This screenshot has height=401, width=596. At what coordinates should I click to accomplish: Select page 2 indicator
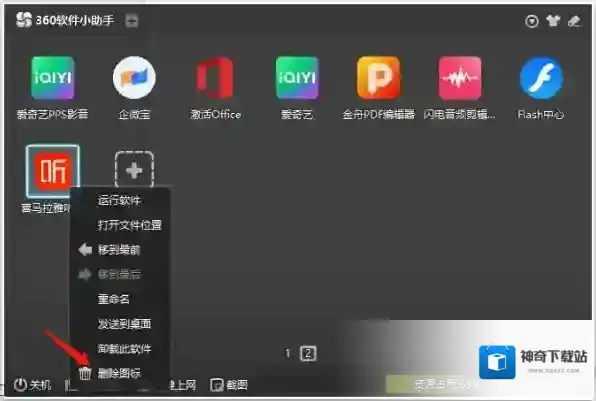pos(308,353)
